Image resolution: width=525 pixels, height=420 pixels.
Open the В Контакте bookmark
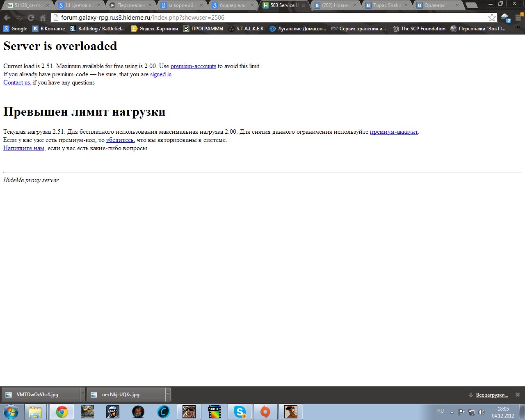point(49,29)
